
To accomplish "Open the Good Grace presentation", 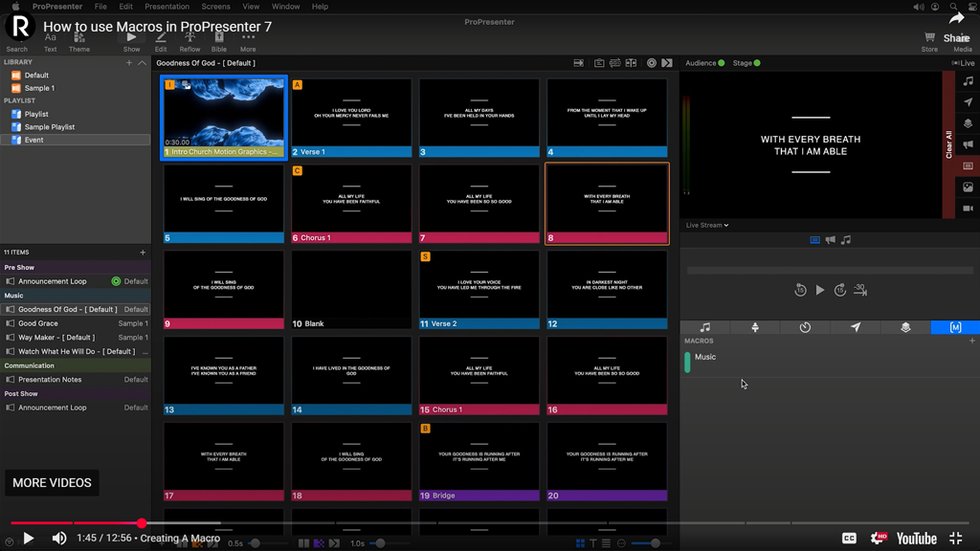I will click(75, 324).
